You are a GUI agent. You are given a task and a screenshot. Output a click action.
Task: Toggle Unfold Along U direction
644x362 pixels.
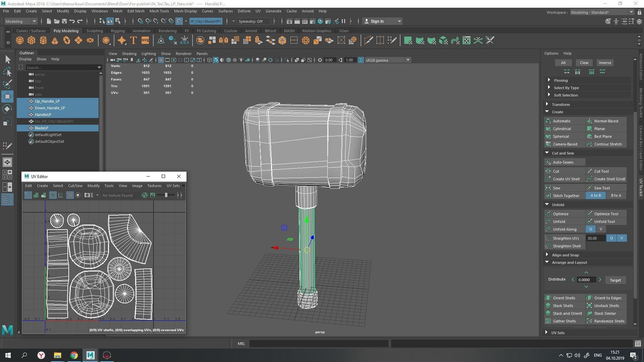tap(591, 229)
